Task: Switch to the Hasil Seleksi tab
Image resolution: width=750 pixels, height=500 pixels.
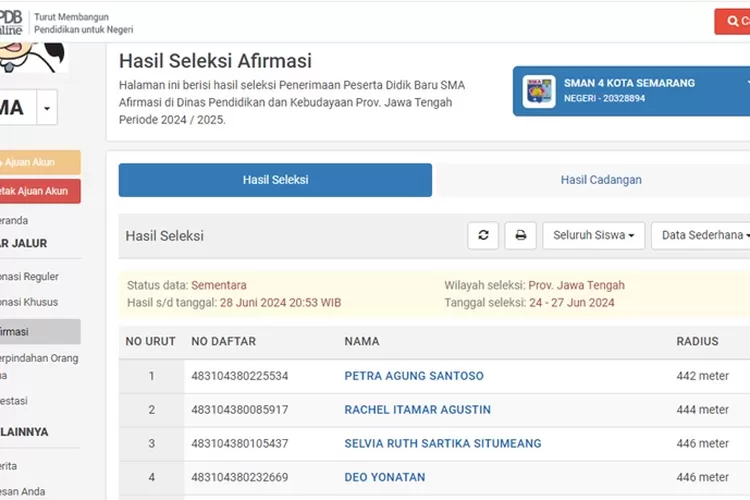Action: click(276, 180)
